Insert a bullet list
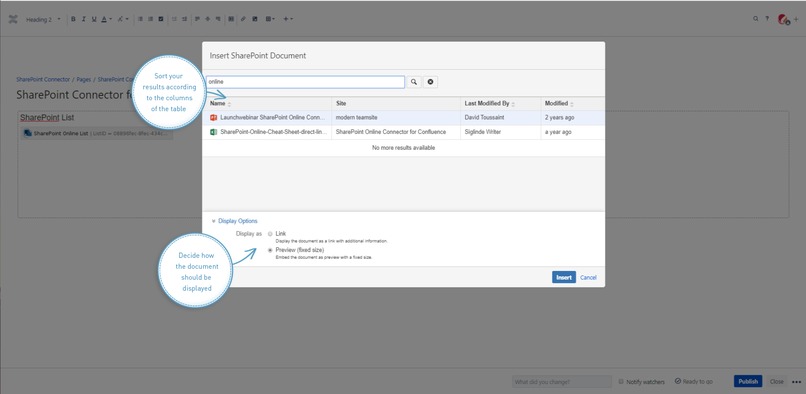 140,19
